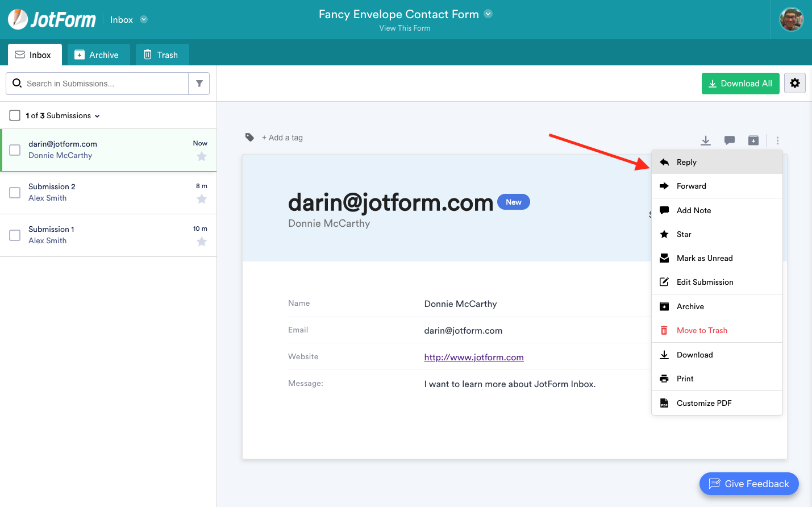The width and height of the screenshot is (812, 507).
Task: Click the search magnifier icon
Action: click(x=17, y=83)
